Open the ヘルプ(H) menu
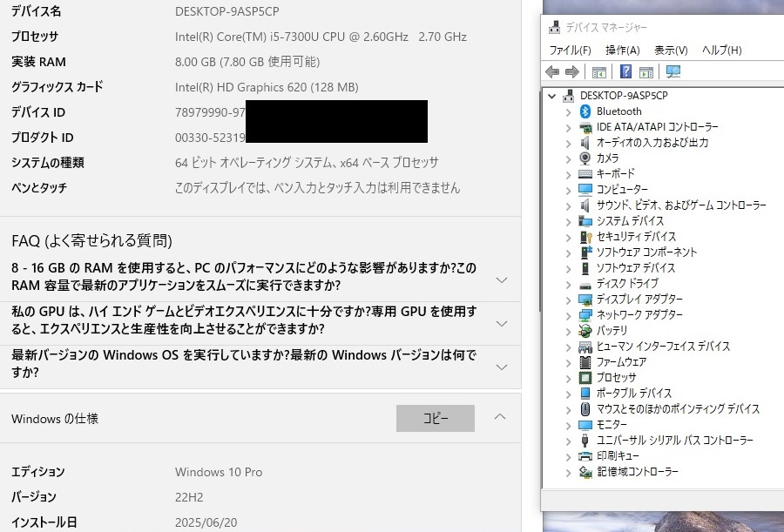Viewport: 784px width, 532px height. [721, 50]
